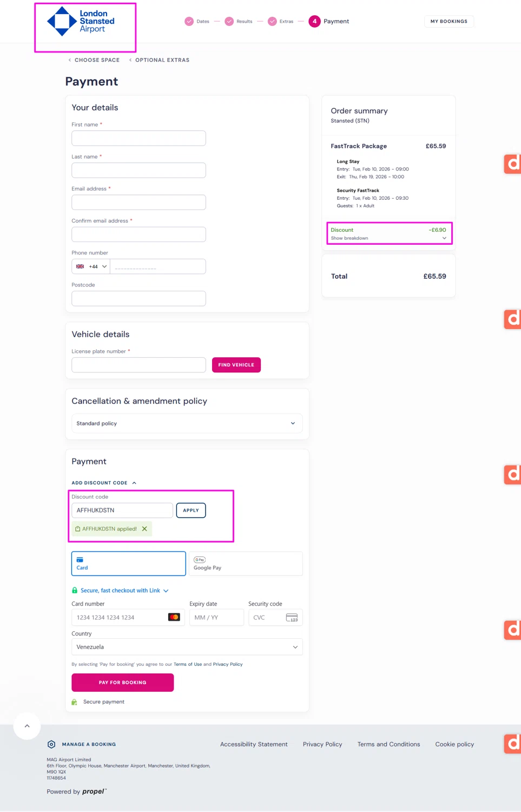Click the Manage a Booking hexagon icon
521x812 pixels.
pyautogui.click(x=51, y=744)
